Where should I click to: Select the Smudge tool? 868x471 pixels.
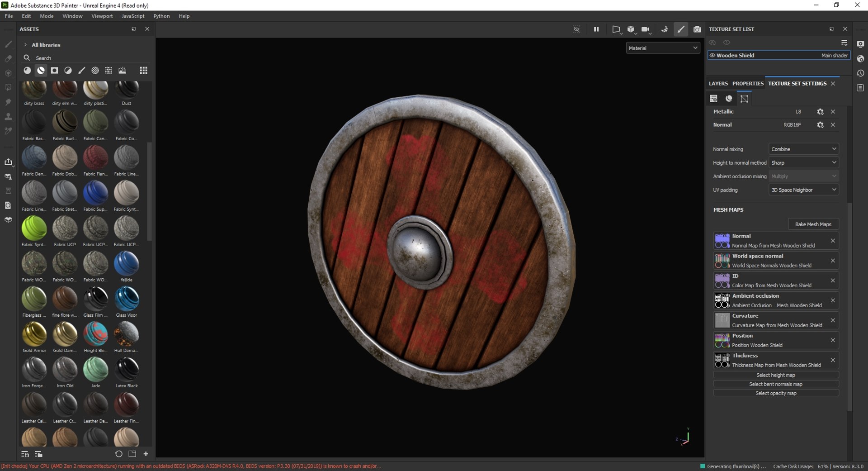pos(8,102)
